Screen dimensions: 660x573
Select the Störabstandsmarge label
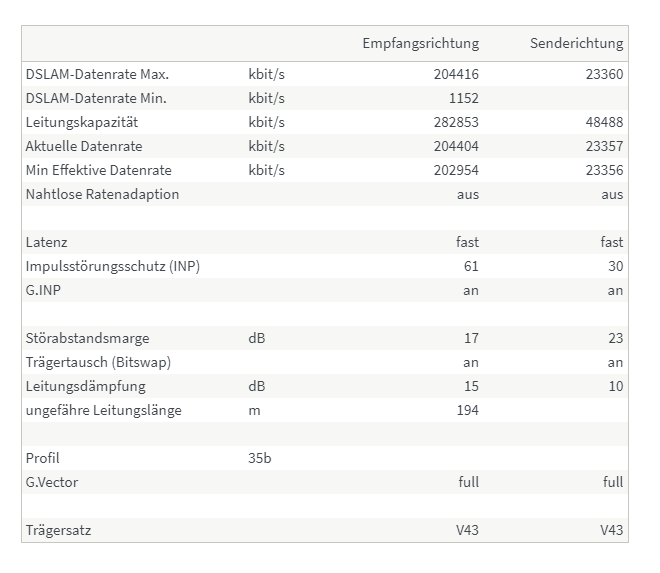pyautogui.click(x=87, y=338)
